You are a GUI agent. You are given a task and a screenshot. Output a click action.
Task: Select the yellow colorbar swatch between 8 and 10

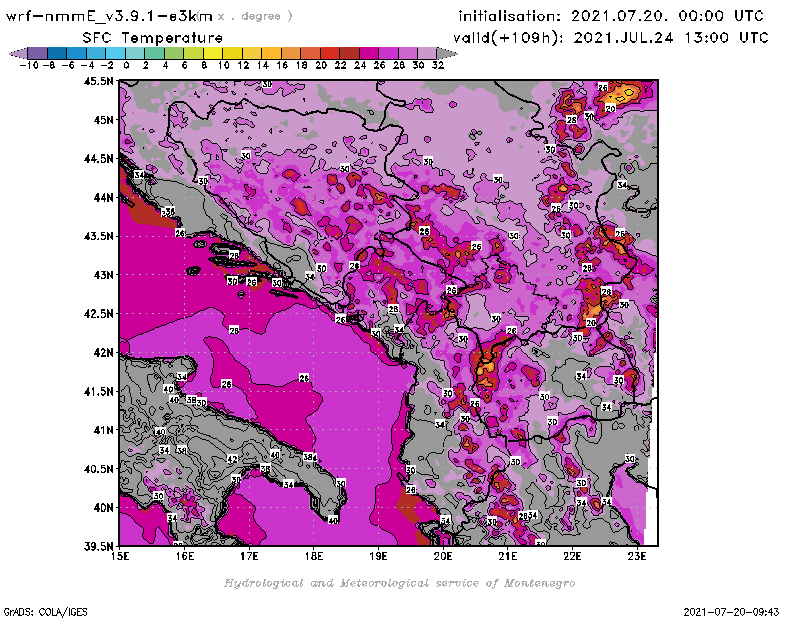(213, 53)
